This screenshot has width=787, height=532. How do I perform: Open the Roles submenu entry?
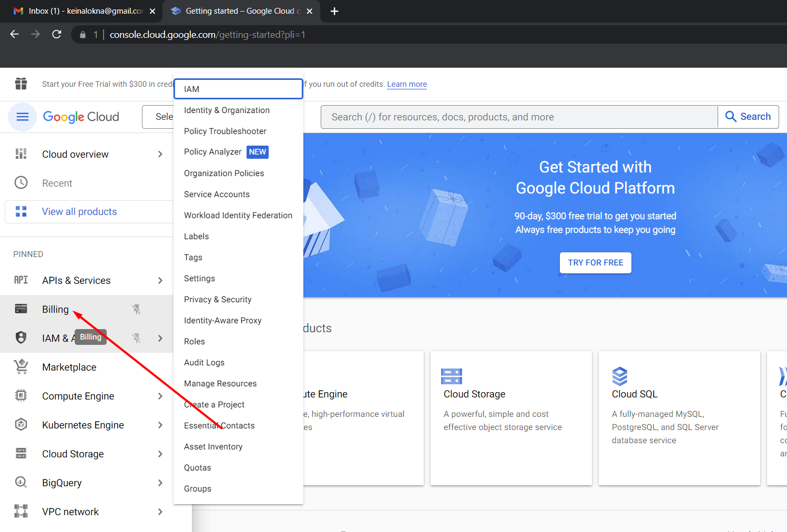(x=238, y=341)
